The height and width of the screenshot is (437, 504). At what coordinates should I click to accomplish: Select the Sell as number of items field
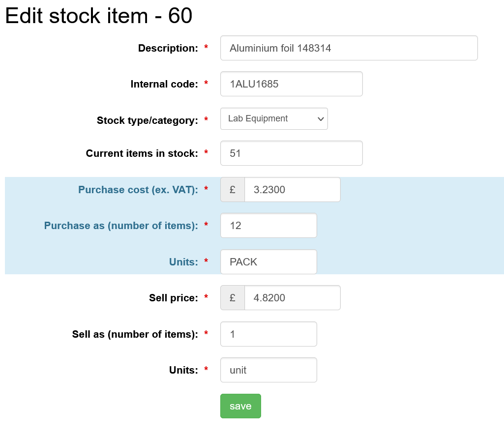pyautogui.click(x=268, y=334)
